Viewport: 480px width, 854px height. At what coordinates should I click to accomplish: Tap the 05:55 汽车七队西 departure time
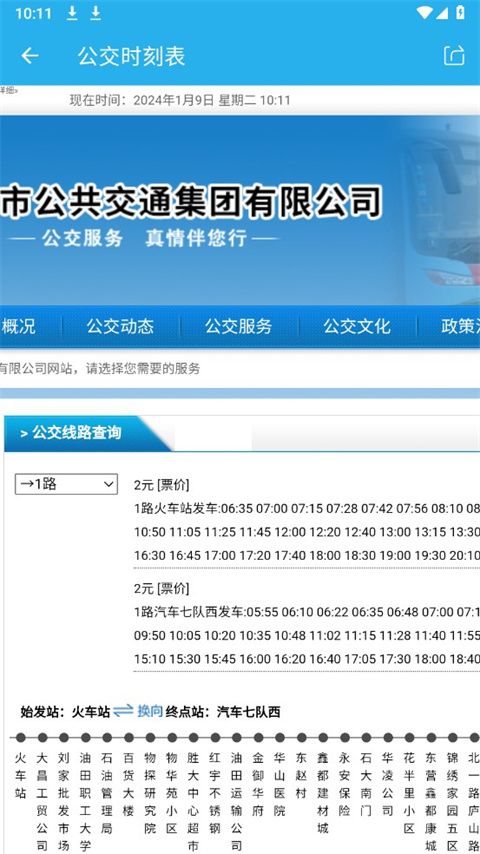(263, 612)
